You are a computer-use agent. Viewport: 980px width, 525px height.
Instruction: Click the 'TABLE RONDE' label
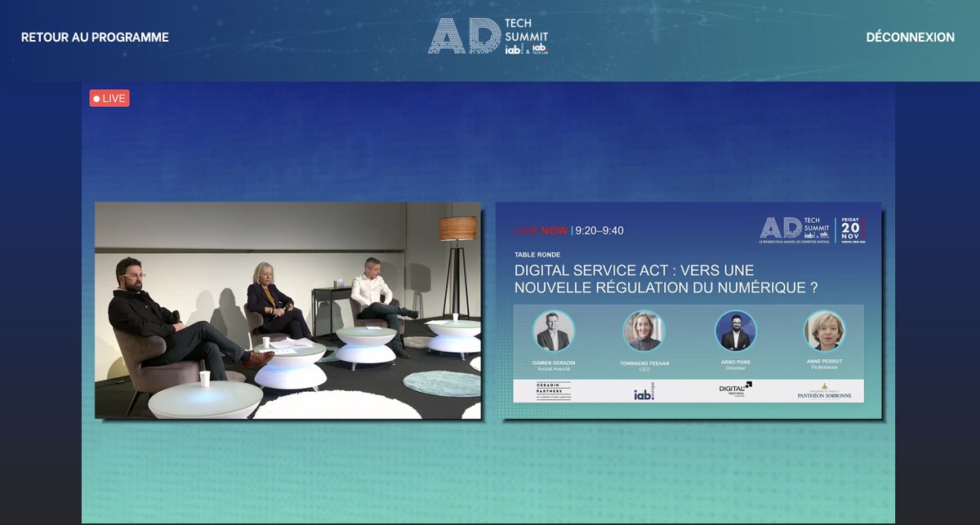pyautogui.click(x=537, y=255)
